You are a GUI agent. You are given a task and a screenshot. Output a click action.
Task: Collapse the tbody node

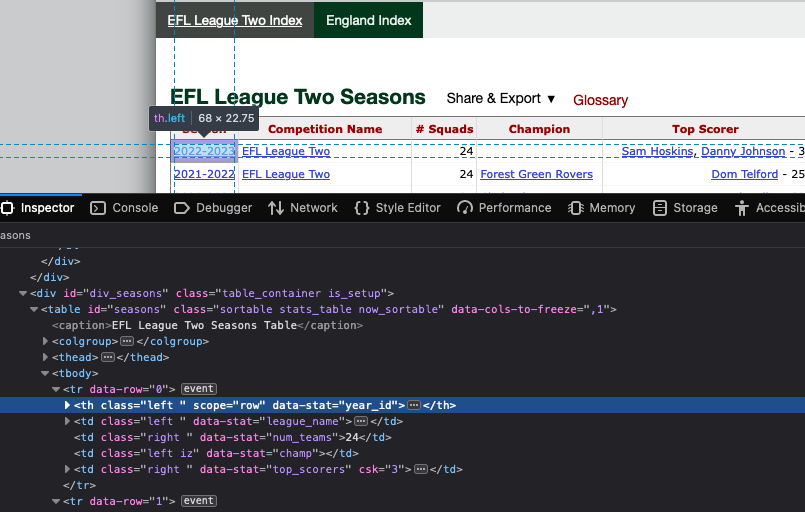click(45, 373)
